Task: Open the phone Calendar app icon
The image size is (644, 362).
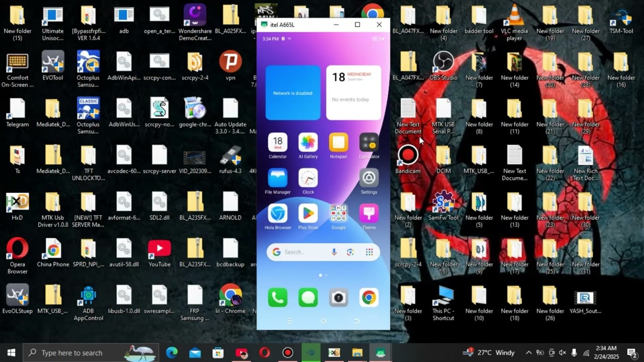Action: [x=278, y=143]
